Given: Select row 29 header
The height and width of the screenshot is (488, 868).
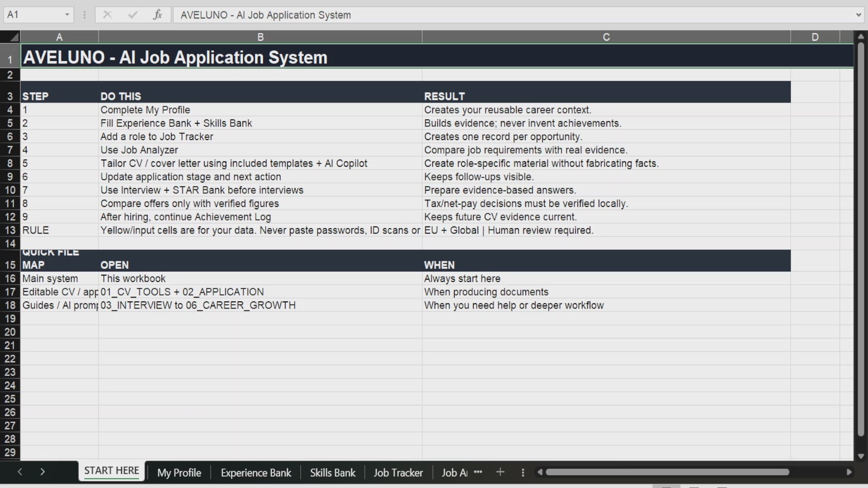Looking at the screenshot, I should tap(10, 452).
